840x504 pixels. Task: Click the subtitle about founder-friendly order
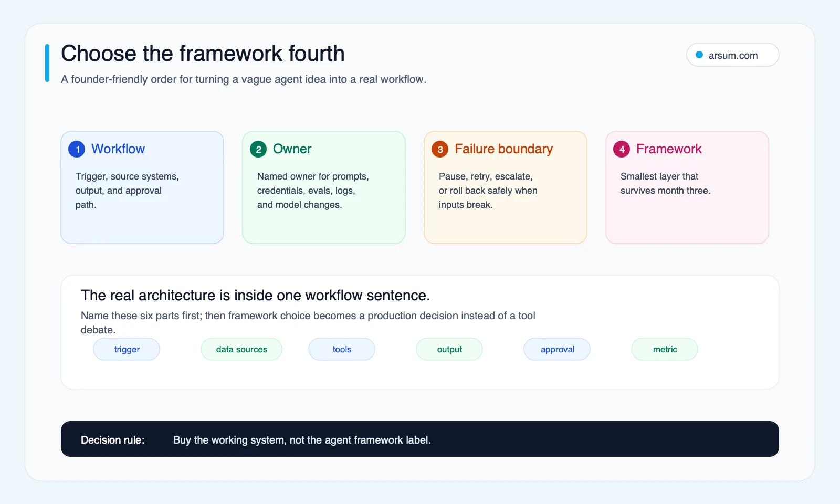click(244, 79)
